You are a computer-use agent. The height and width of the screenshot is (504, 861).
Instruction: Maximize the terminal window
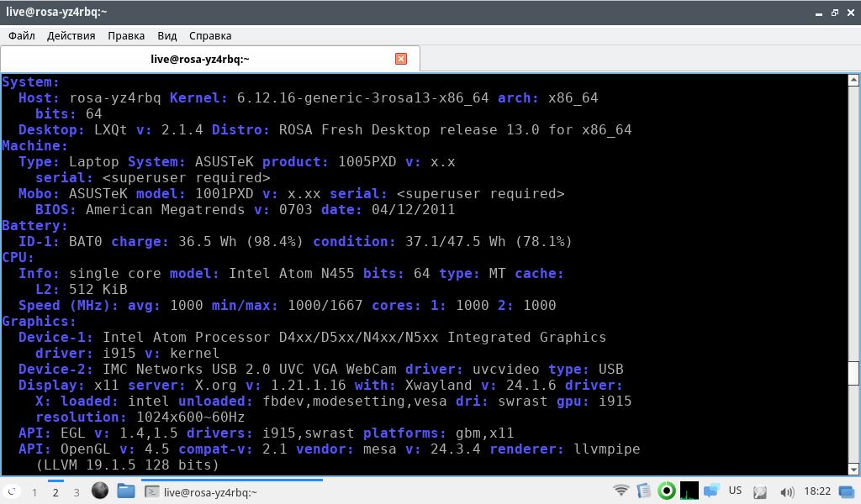coord(835,12)
